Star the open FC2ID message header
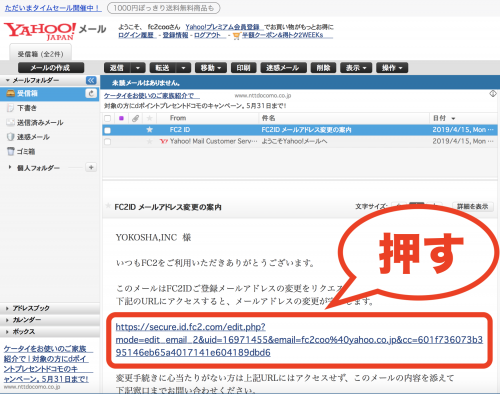500x394 pixels. coord(108,206)
